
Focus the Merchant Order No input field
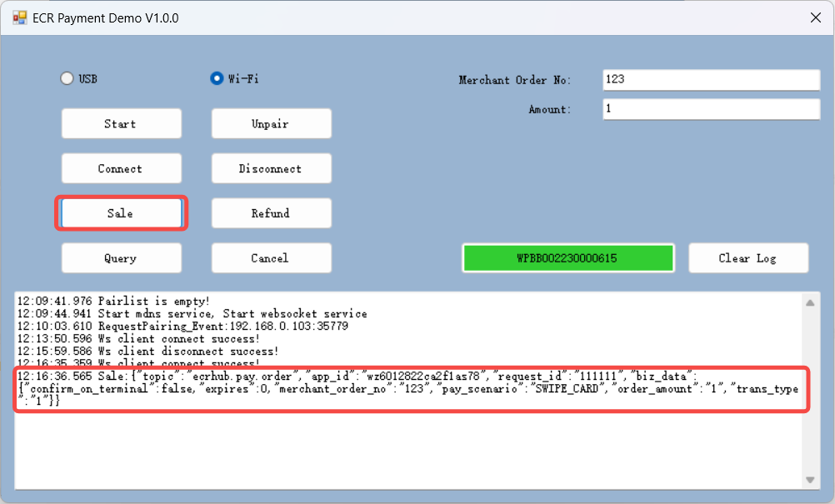pos(711,79)
